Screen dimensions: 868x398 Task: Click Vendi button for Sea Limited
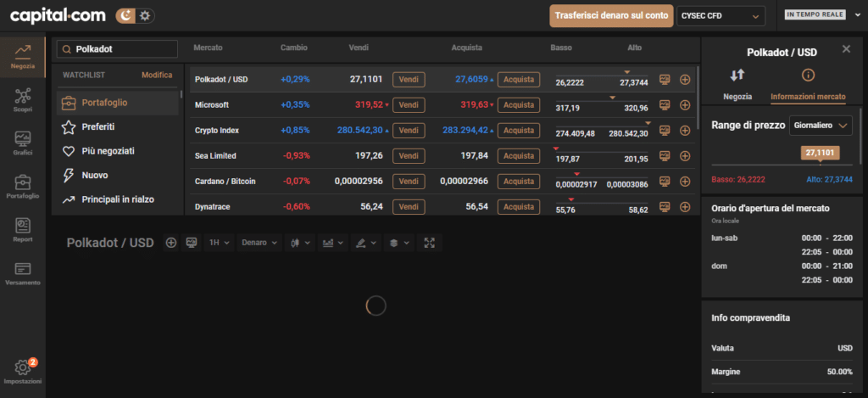point(409,156)
